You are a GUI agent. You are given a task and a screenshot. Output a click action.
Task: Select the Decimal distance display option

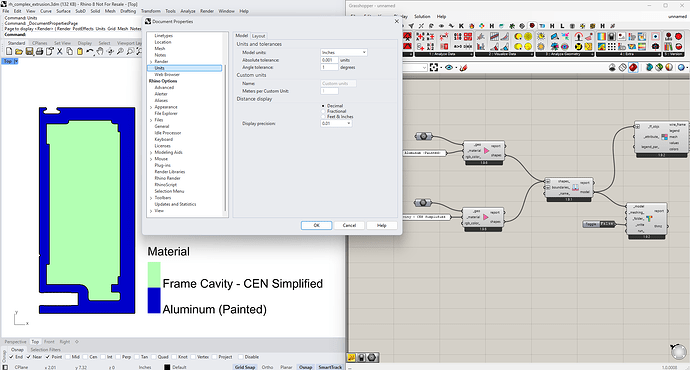[323, 106]
